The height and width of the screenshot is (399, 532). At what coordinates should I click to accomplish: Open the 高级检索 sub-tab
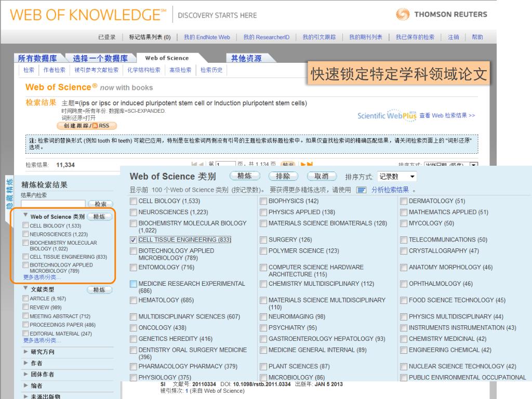pos(180,70)
